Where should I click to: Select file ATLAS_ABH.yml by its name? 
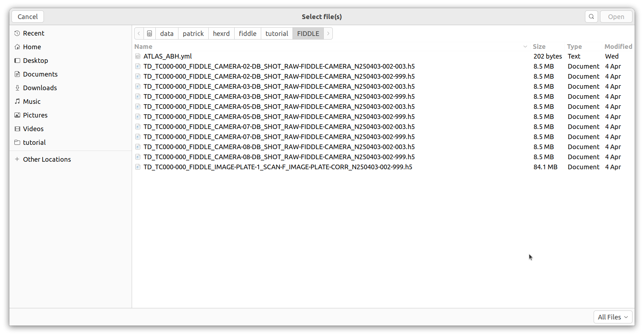pos(168,56)
